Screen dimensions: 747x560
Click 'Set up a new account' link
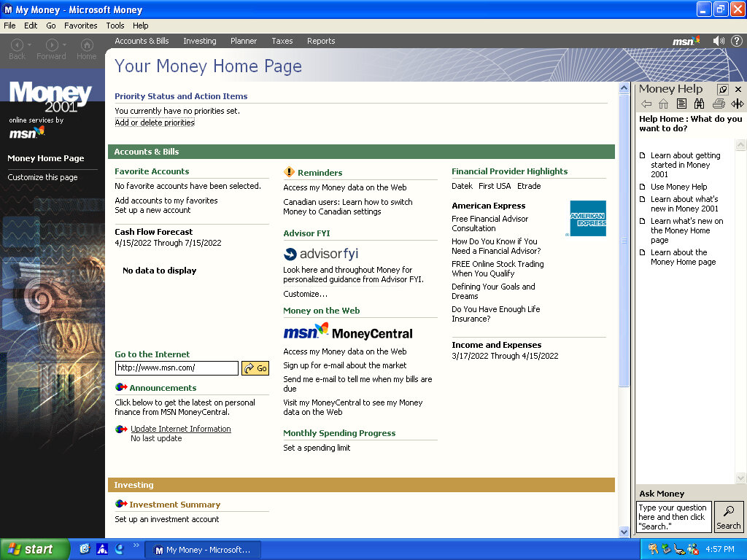coord(152,210)
